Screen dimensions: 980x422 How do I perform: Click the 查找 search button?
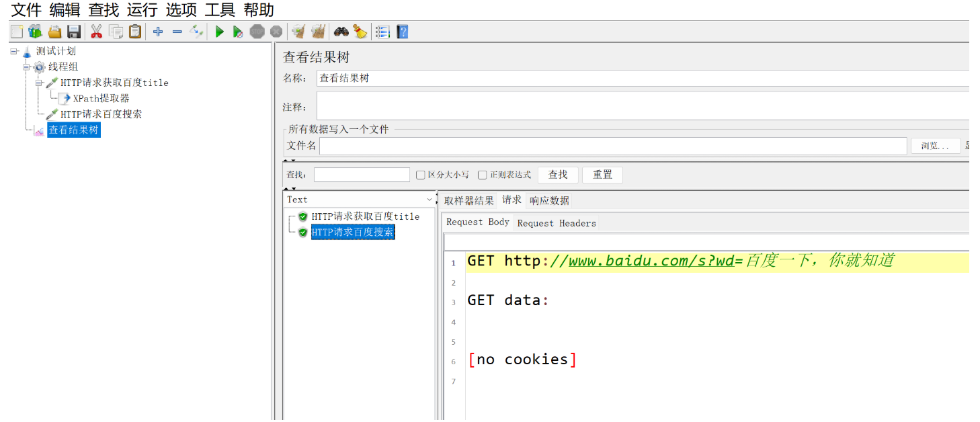click(x=558, y=175)
